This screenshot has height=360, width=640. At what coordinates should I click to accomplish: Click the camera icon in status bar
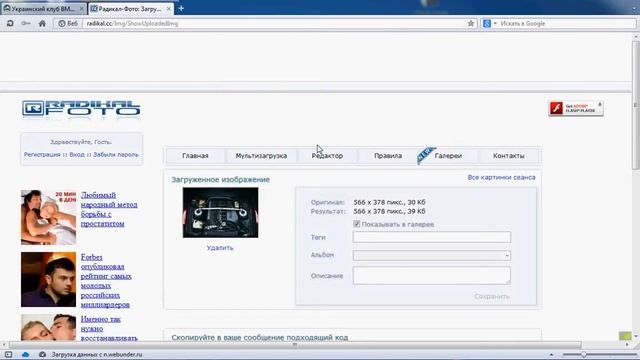tap(42, 355)
